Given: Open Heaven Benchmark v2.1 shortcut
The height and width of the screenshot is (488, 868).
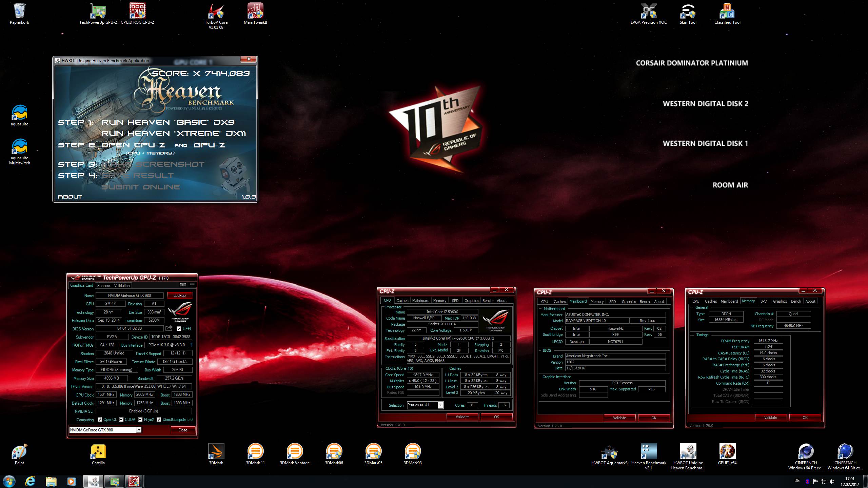Looking at the screenshot, I should [649, 456].
